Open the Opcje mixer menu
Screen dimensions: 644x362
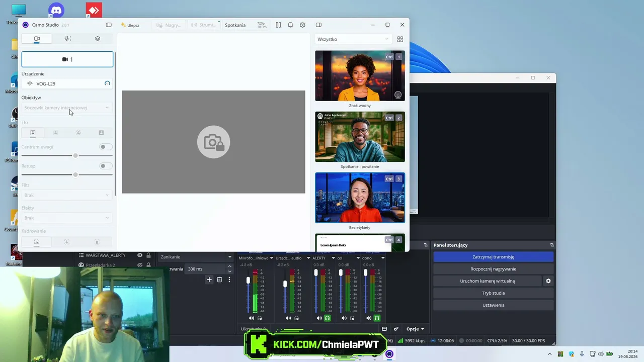click(x=415, y=329)
